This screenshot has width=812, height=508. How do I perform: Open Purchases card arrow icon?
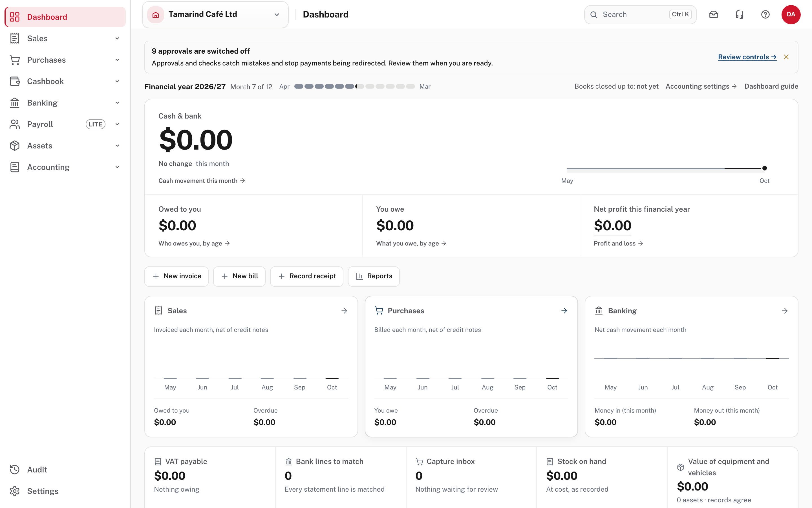pyautogui.click(x=564, y=311)
